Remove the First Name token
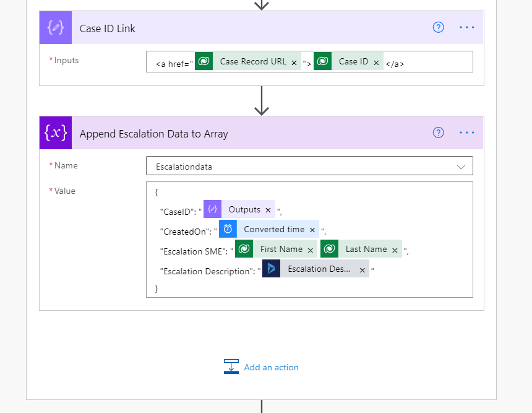The width and height of the screenshot is (532, 413). tap(310, 250)
